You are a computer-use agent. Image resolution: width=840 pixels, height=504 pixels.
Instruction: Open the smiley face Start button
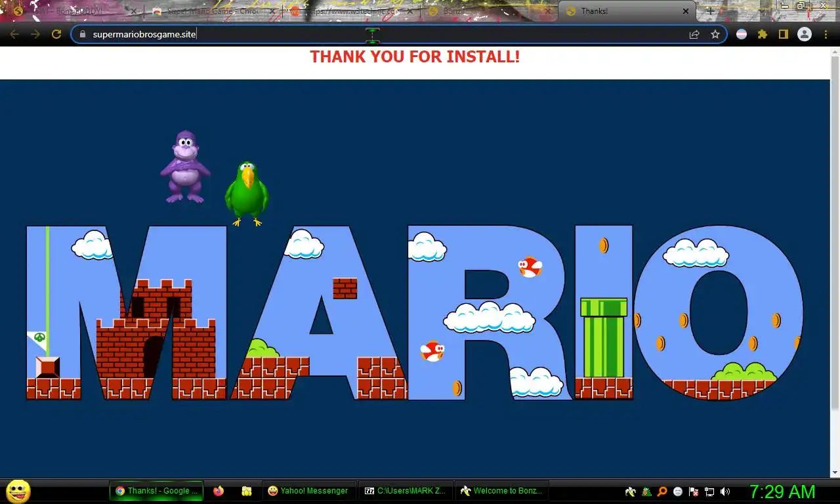[18, 491]
